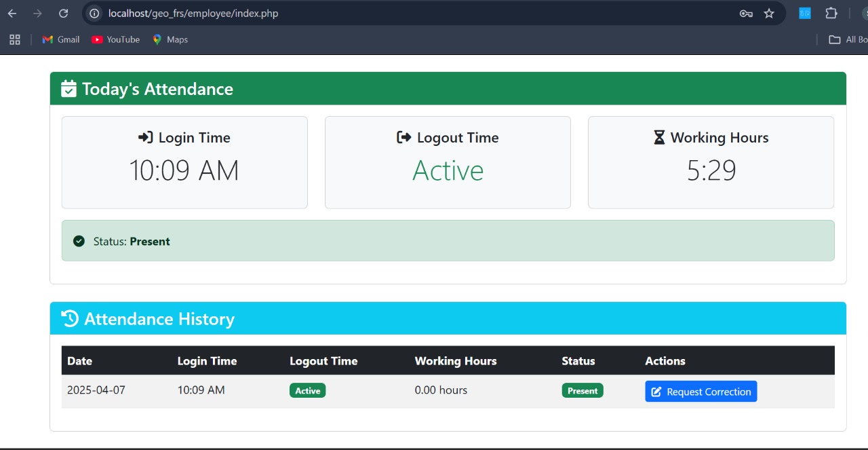Click the password key icon in address bar
The height and width of the screenshot is (450, 868).
pos(746,13)
